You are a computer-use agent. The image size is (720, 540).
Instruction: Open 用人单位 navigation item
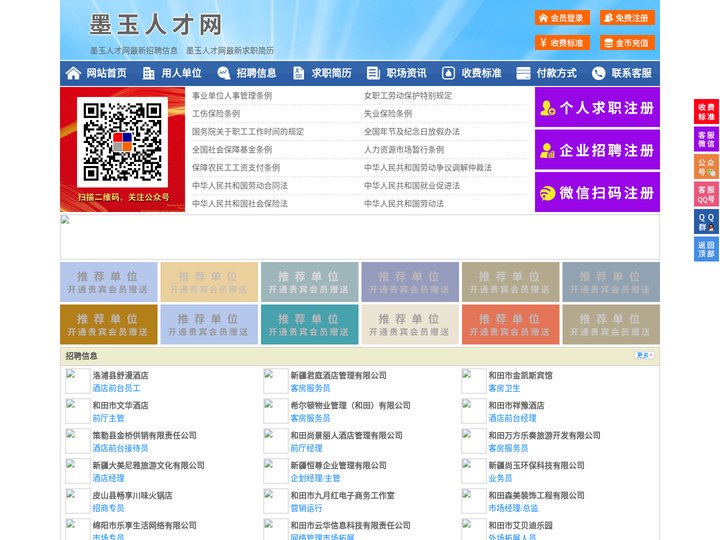pos(181,73)
